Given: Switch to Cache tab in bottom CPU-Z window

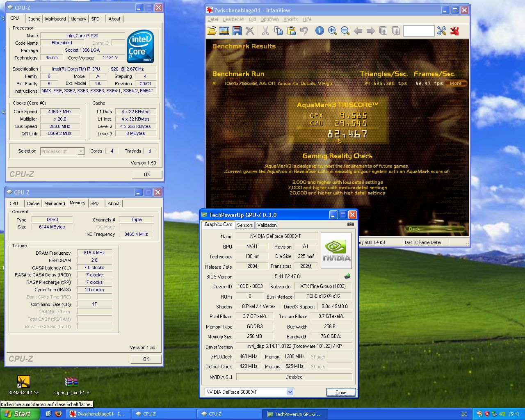Looking at the screenshot, I should [x=33, y=203].
